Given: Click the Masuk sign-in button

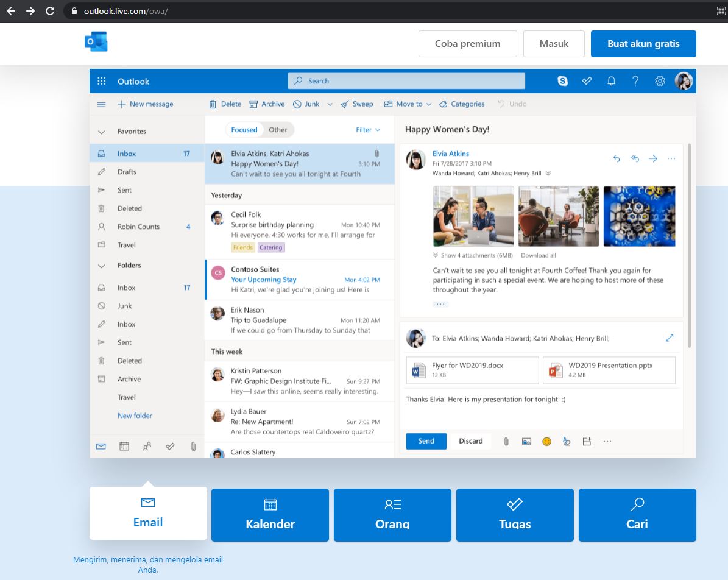Looking at the screenshot, I should [x=554, y=44].
